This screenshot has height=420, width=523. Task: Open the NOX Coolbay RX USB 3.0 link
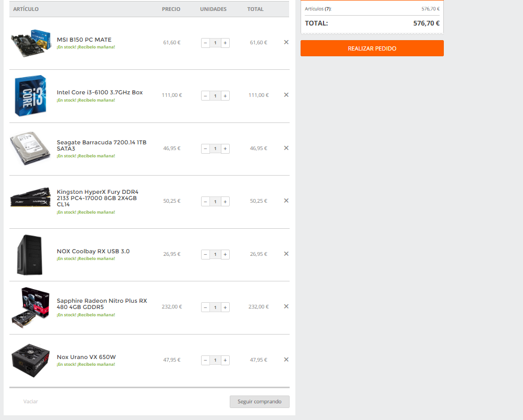[93, 251]
